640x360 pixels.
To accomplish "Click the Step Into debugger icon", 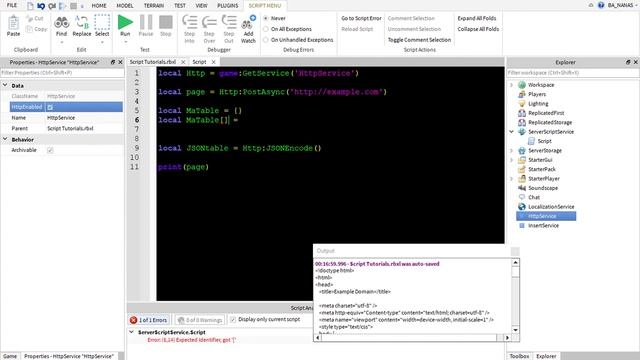I will click(x=189, y=22).
